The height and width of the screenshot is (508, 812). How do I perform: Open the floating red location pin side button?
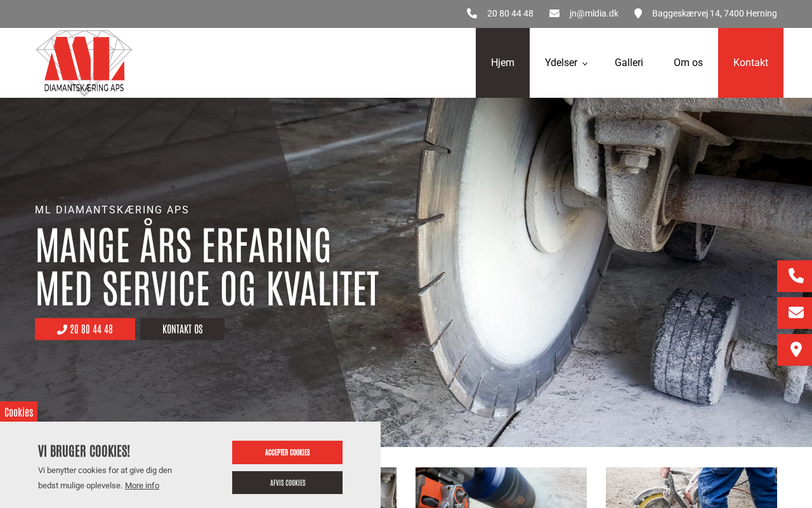coord(796,349)
